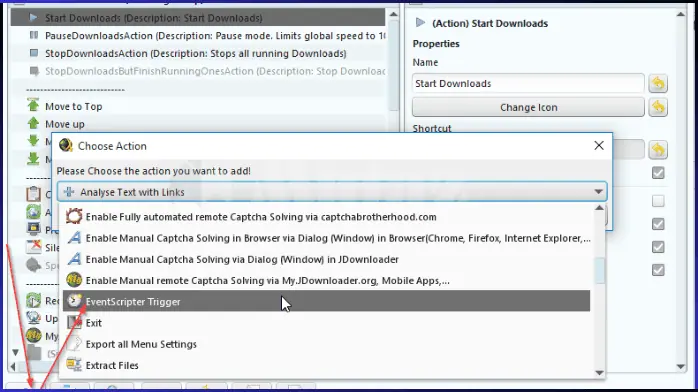698x392 pixels.
Task: Click dropdown list scrollbar up arrow
Action: pos(599,208)
